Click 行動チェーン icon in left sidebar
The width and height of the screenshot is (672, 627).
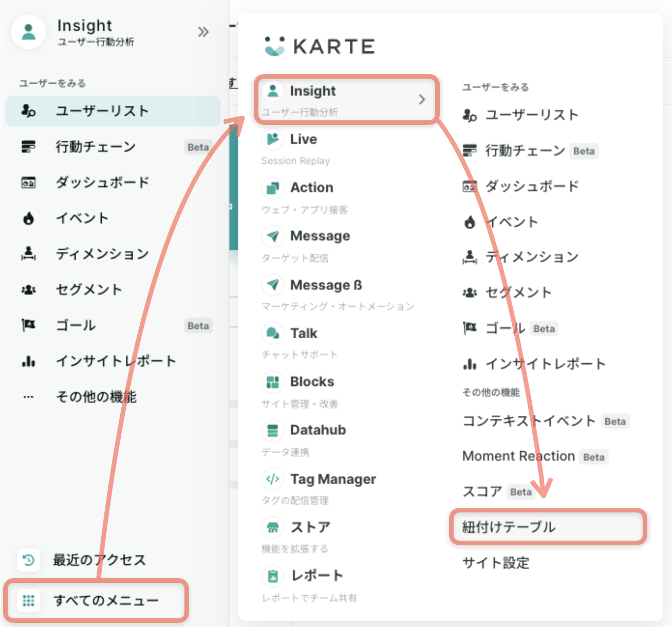point(28,147)
